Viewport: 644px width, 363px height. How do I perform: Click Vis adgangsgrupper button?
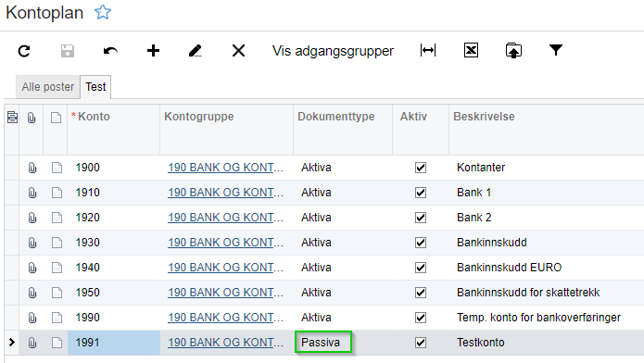pyautogui.click(x=333, y=51)
